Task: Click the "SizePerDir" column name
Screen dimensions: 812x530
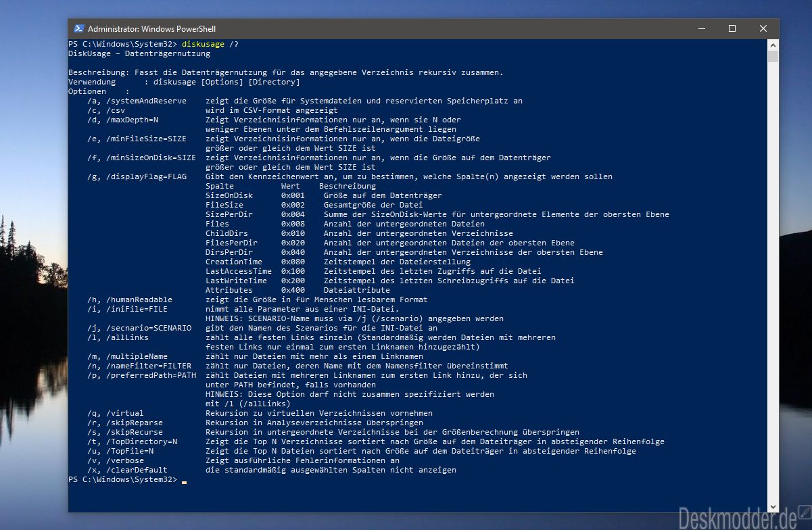Action: (229, 214)
